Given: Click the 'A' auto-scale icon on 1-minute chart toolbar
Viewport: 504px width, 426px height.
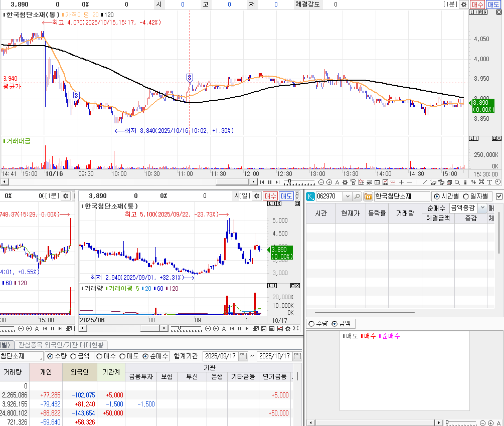Looking at the screenshot, I should 337,182.
